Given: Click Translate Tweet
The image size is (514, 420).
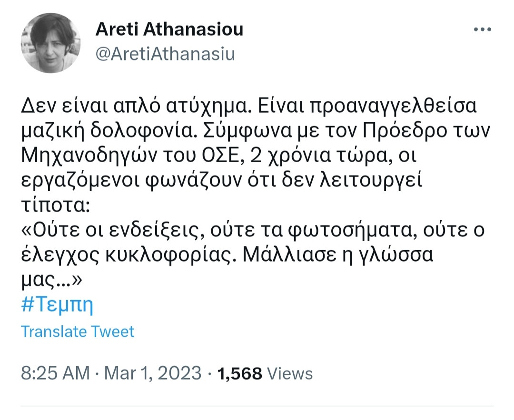Looking at the screenshot, I should (78, 331).
